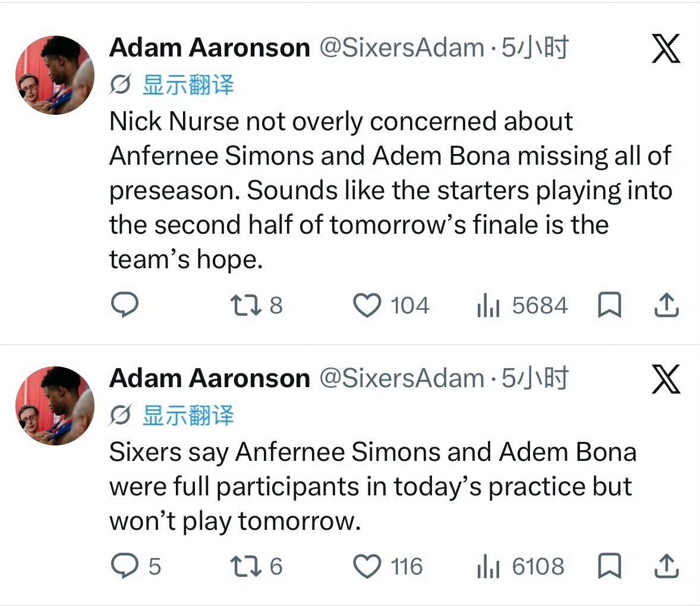Show translation for the second tweet
This screenshot has width=700, height=606.
188,416
